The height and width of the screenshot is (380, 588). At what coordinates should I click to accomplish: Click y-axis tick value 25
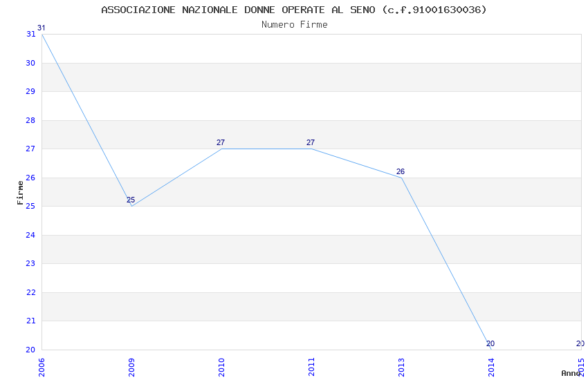[x=30, y=206]
